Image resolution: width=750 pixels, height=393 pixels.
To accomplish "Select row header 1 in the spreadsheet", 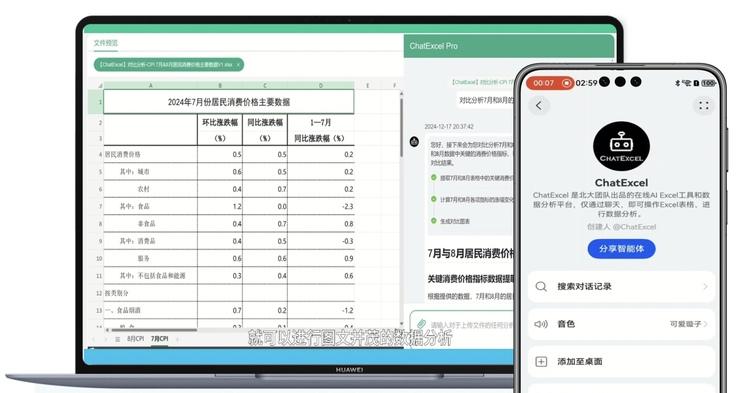I will tap(97, 101).
